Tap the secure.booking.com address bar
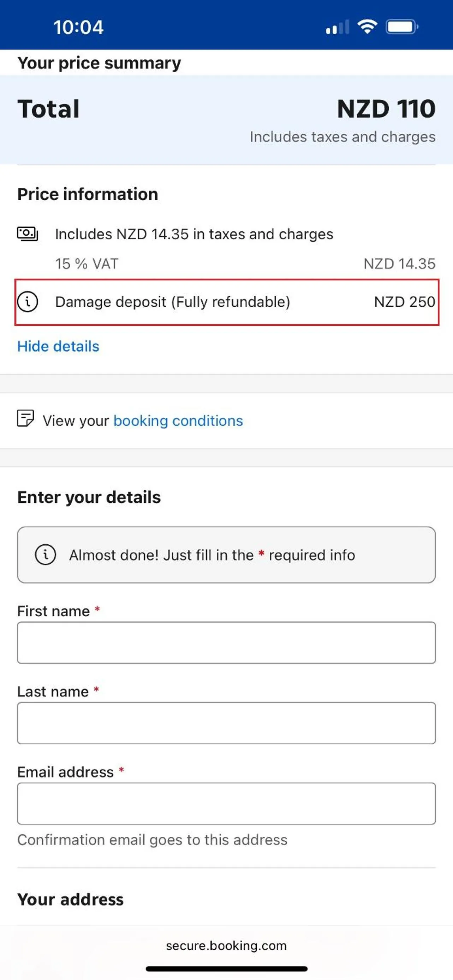This screenshot has width=453, height=980. tap(226, 945)
